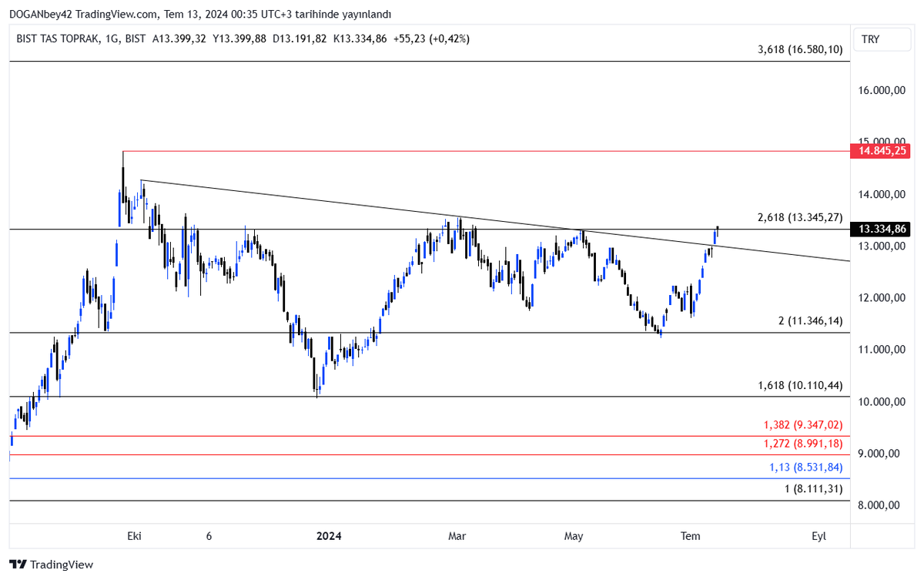Click the K13.334,86 close value in header
This screenshot has width=924, height=580.
click(359, 39)
